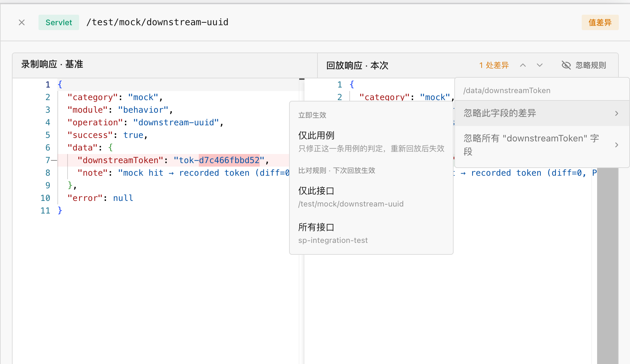The height and width of the screenshot is (364, 630).
Task: Click "downstream-uuid" value on line 4
Action: point(176,122)
